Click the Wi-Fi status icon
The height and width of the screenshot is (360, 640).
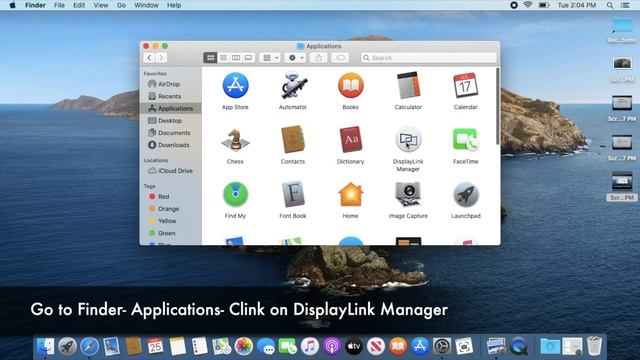tap(528, 5)
